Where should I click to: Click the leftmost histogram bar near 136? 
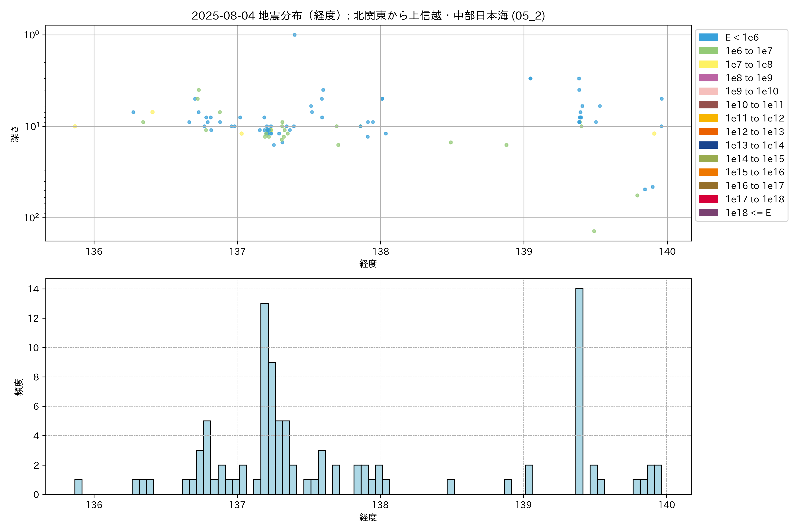click(x=78, y=487)
